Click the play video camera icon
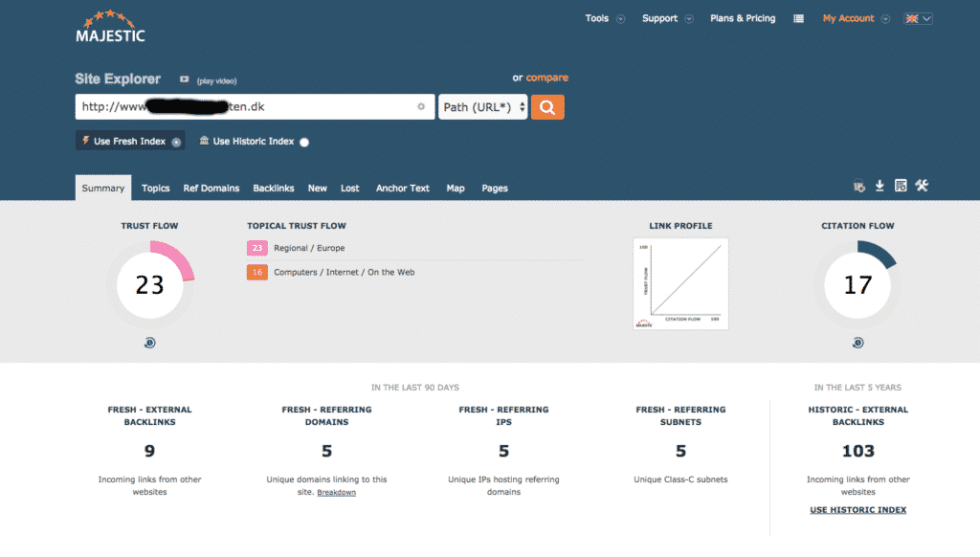This screenshot has height=557, width=980. click(185, 79)
